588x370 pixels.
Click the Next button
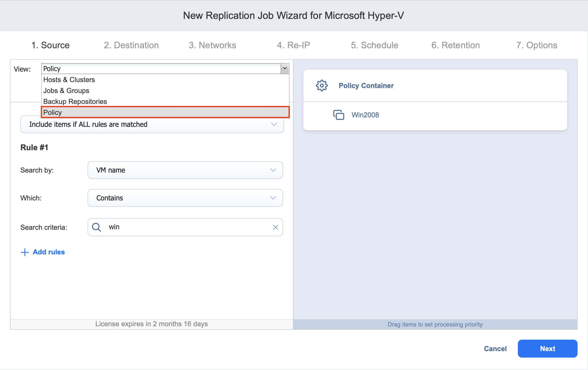(547, 349)
